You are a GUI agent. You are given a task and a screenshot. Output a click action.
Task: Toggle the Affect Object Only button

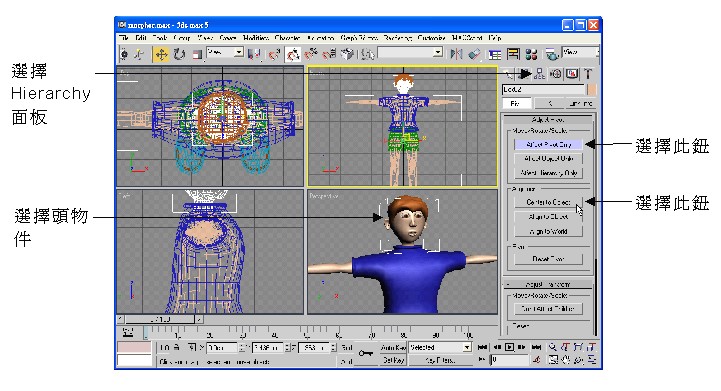coord(548,159)
